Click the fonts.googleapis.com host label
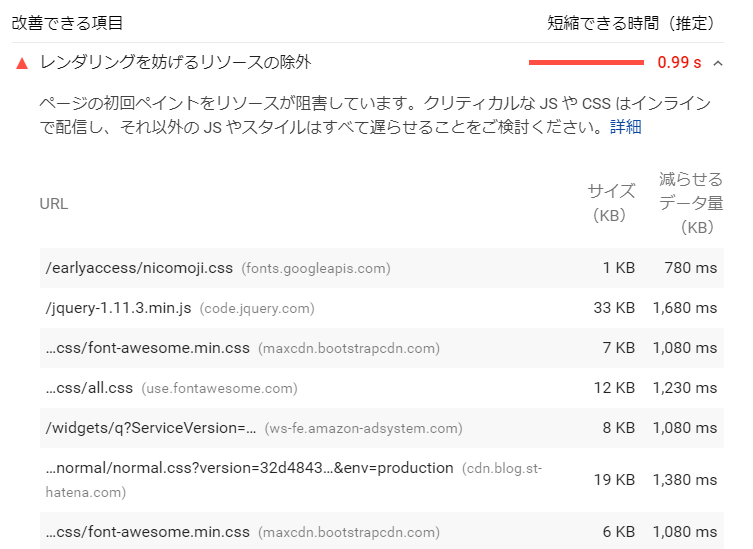 [x=316, y=268]
